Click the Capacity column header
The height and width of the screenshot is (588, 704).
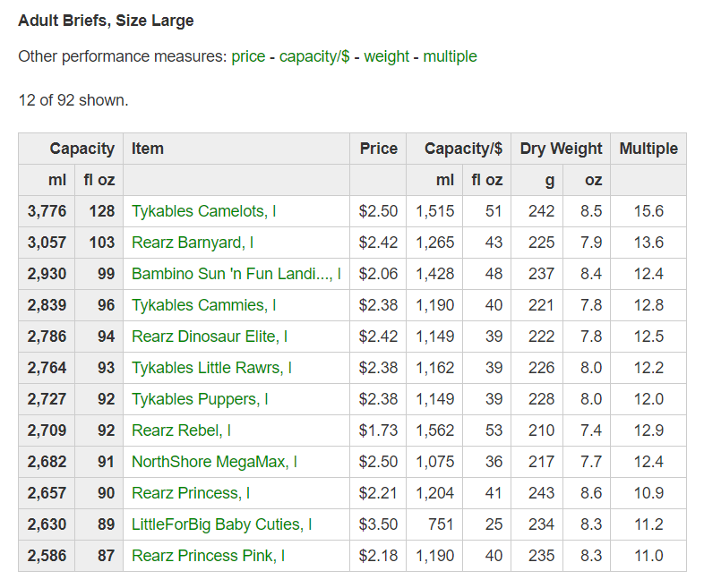coord(82,149)
